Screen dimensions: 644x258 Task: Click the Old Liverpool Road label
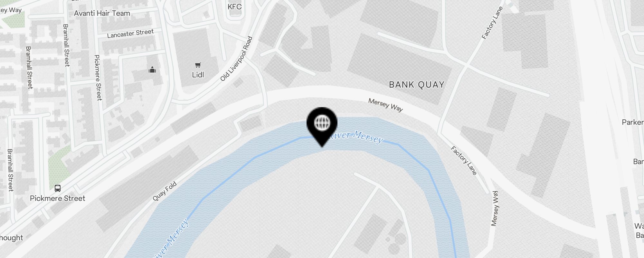tap(236, 59)
